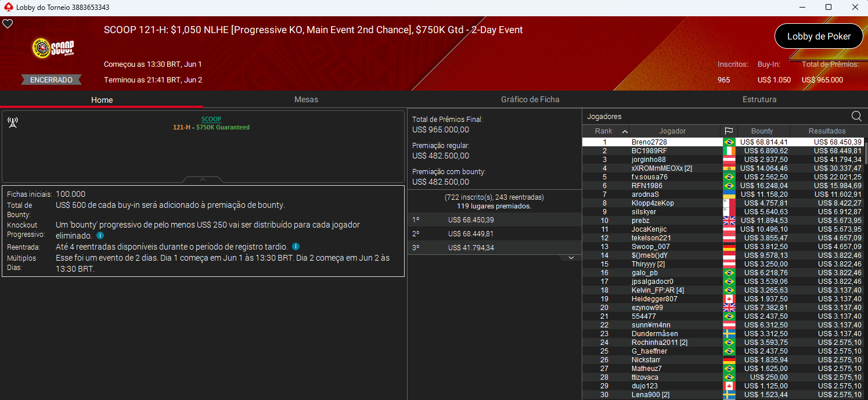This screenshot has width=868, height=400.
Task: Select player Nickstarr
Action: (x=646, y=360)
